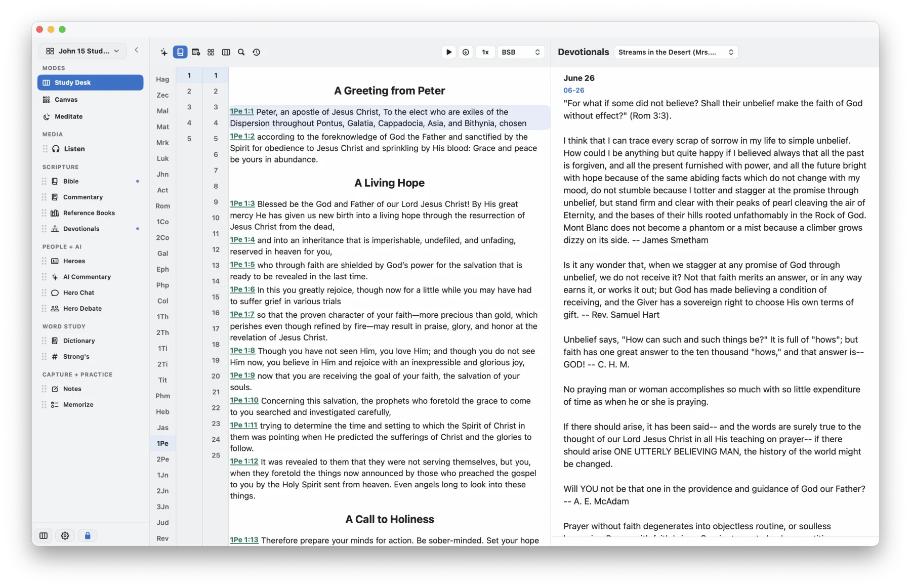Open Devotionals in the sidebar
The image size is (911, 588).
pos(91,229)
